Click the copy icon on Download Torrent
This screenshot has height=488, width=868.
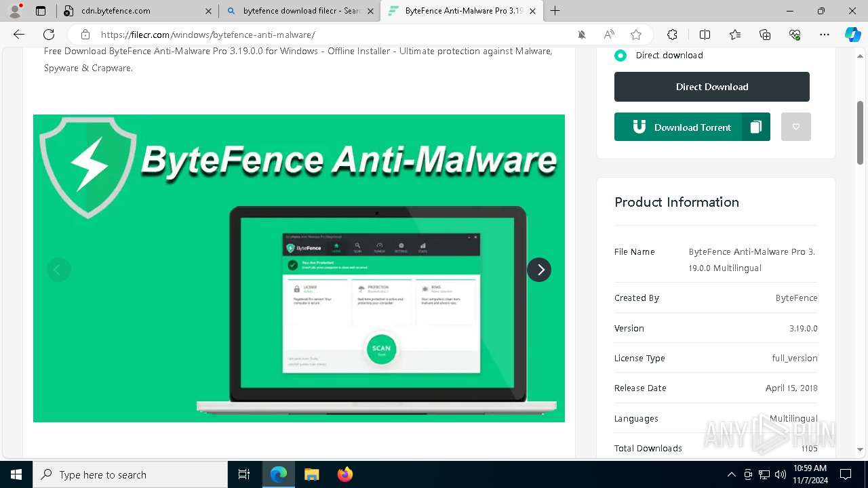pos(756,127)
